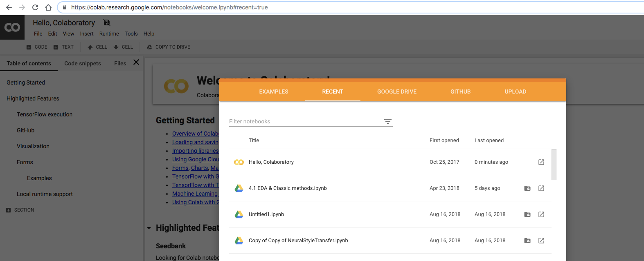
Task: Jump to Forms in contents
Action: tap(25, 162)
